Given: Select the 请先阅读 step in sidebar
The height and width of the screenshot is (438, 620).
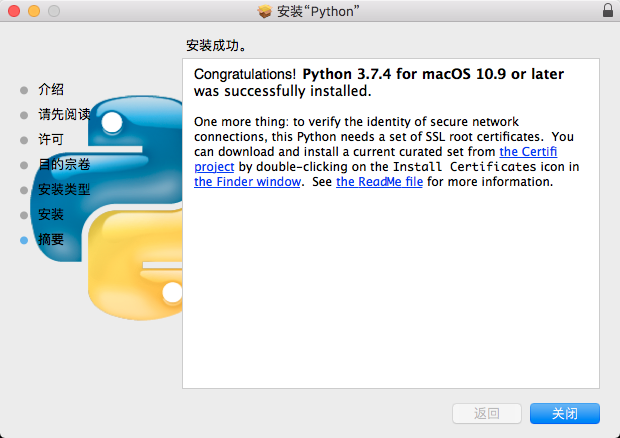Looking at the screenshot, I should coord(64,115).
